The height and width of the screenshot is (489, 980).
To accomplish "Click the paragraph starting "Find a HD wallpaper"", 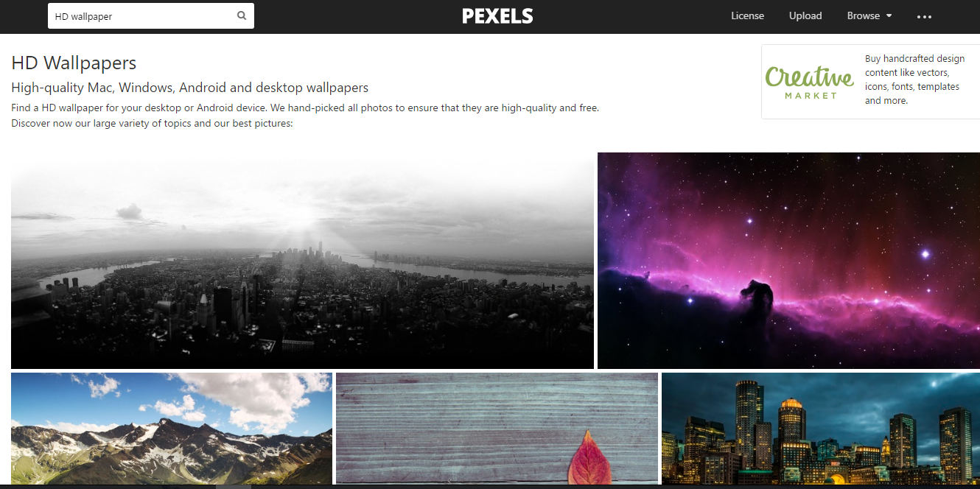I will tap(305, 116).
